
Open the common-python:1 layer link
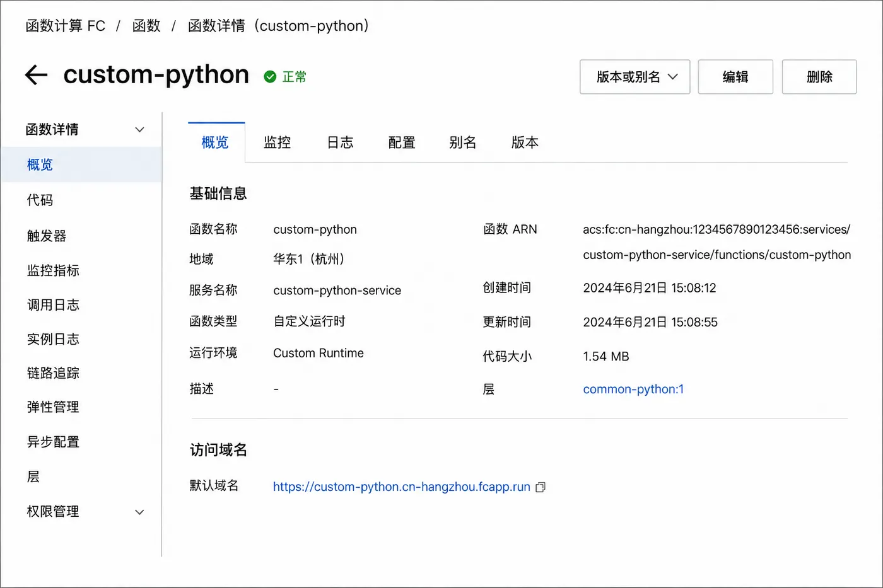(x=633, y=389)
